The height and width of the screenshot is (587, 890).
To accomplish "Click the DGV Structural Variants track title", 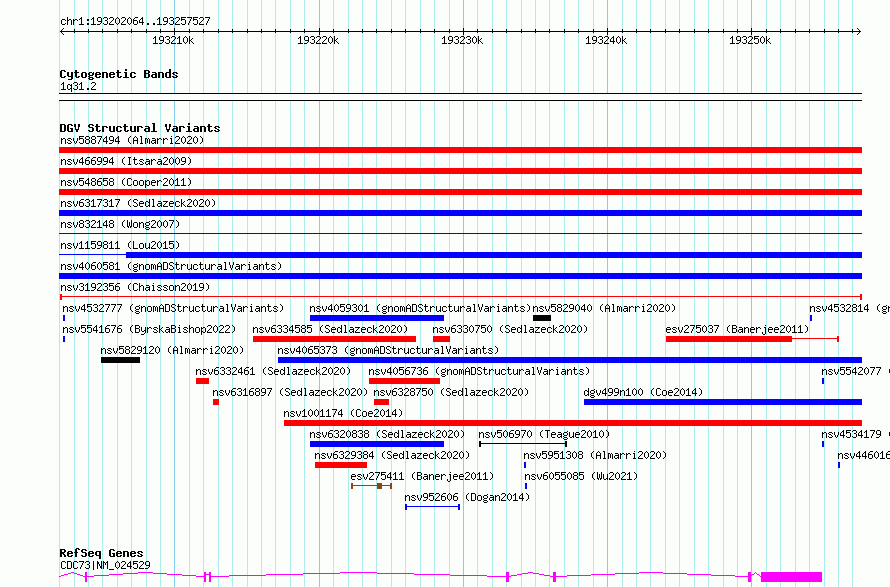I will (x=140, y=128).
